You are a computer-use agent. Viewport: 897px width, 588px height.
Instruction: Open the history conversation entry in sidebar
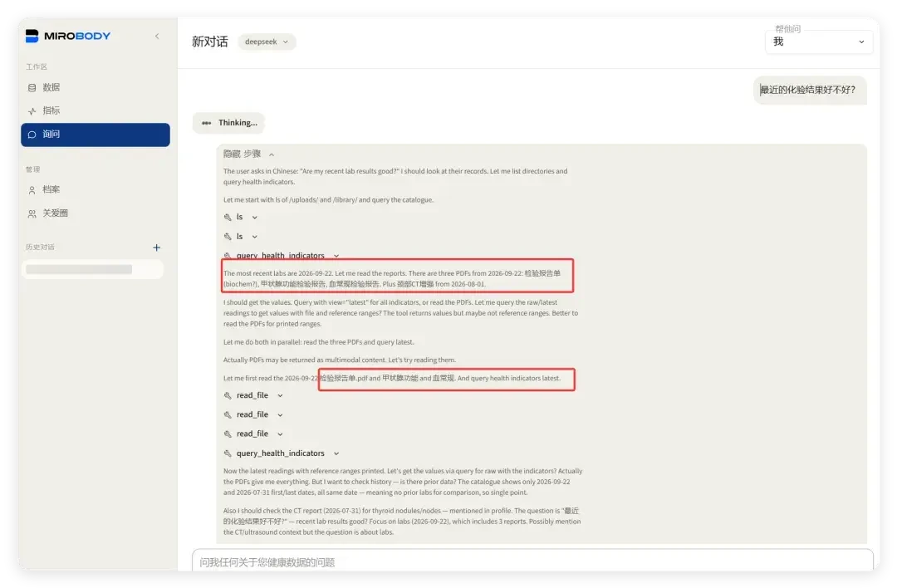[93, 269]
